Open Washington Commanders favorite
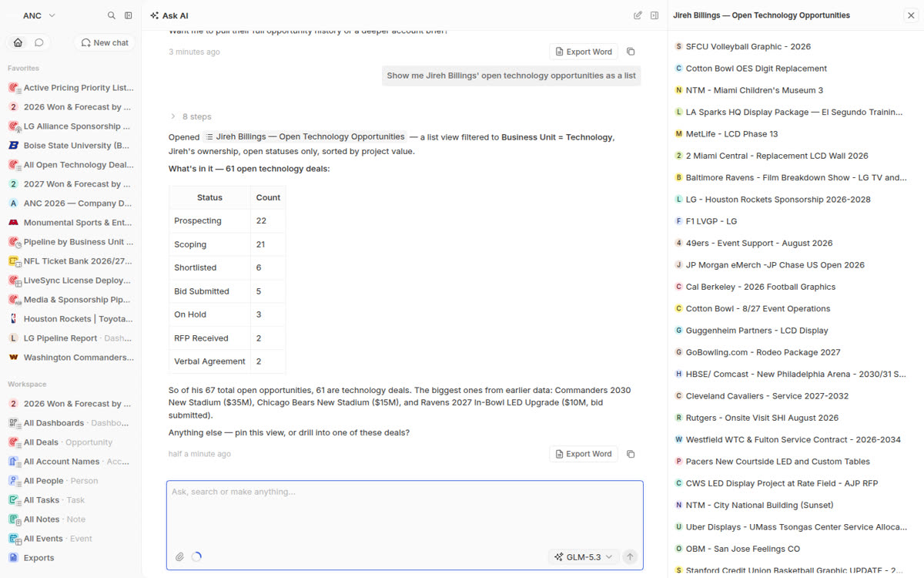The image size is (924, 578). coord(71,358)
